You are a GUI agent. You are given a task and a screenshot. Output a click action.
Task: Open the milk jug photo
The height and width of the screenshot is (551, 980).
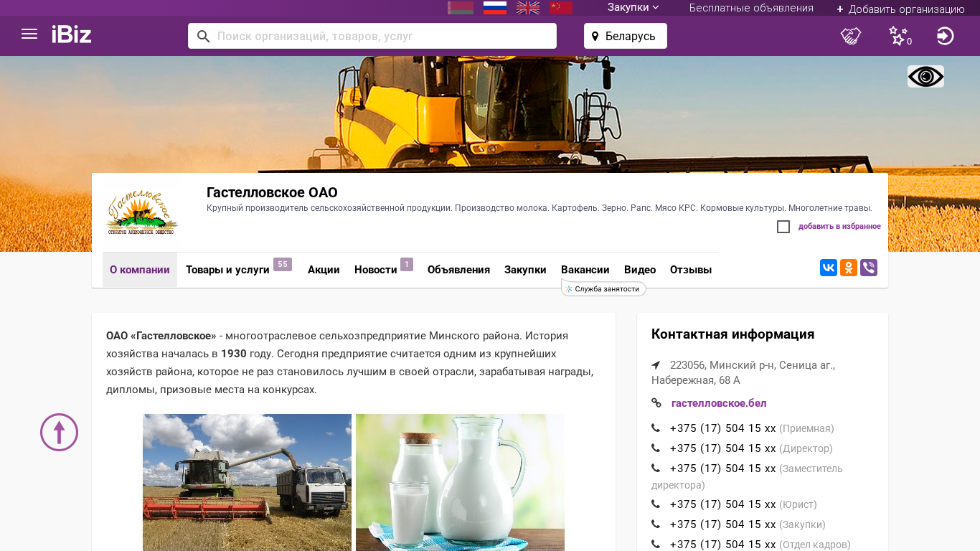[460, 482]
